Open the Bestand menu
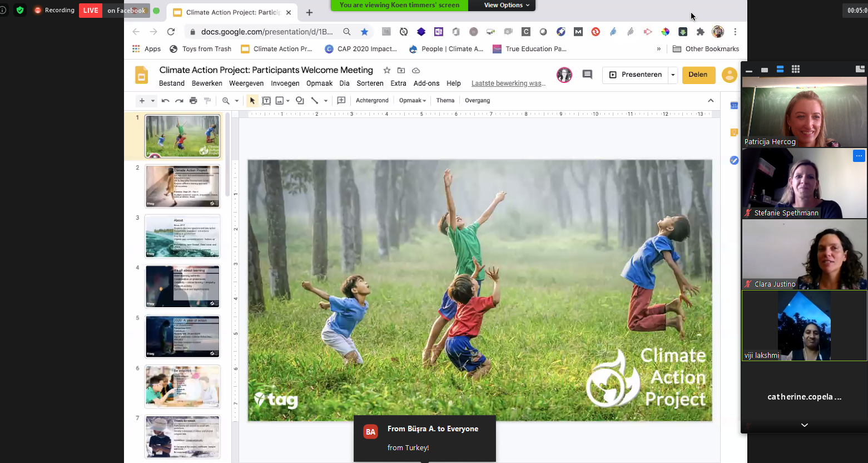868x463 pixels. (172, 83)
